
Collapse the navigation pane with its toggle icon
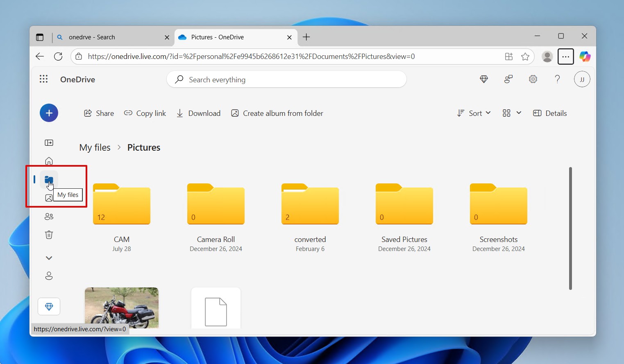click(49, 142)
